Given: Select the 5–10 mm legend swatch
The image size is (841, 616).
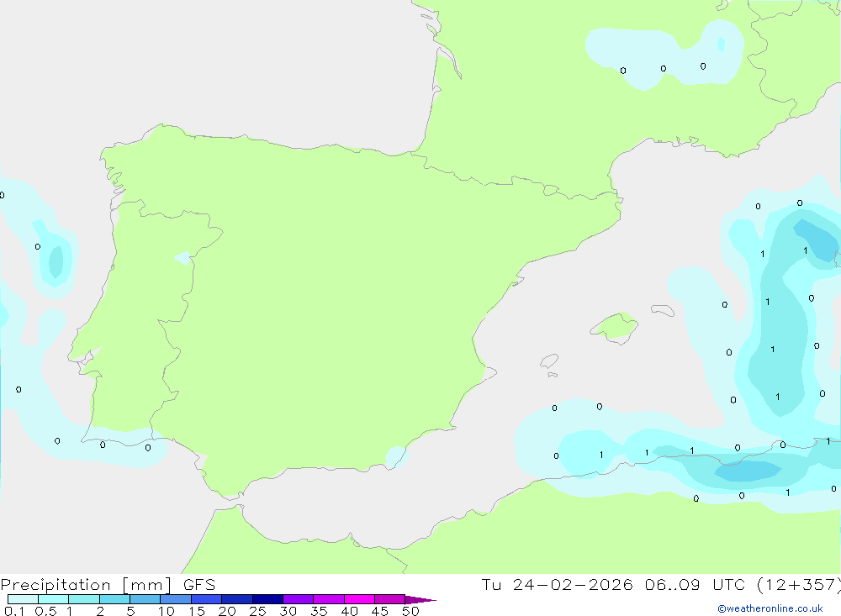Looking at the screenshot, I should pos(145,599).
